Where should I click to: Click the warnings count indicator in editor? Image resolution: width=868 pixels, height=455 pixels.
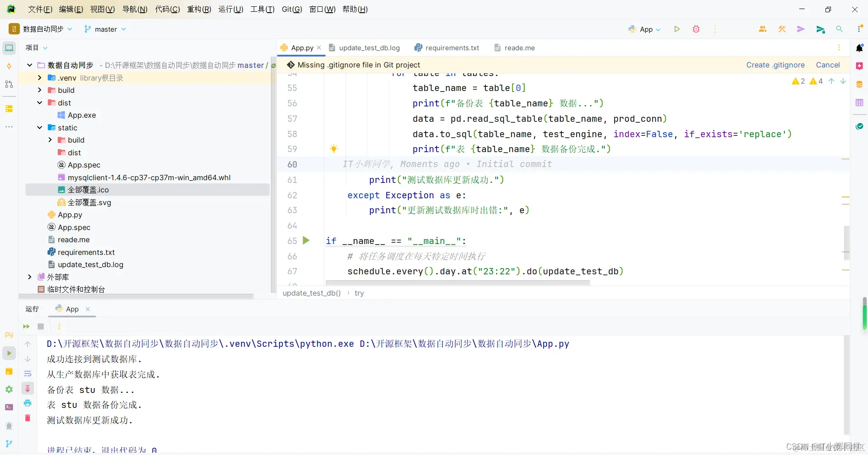click(807, 81)
